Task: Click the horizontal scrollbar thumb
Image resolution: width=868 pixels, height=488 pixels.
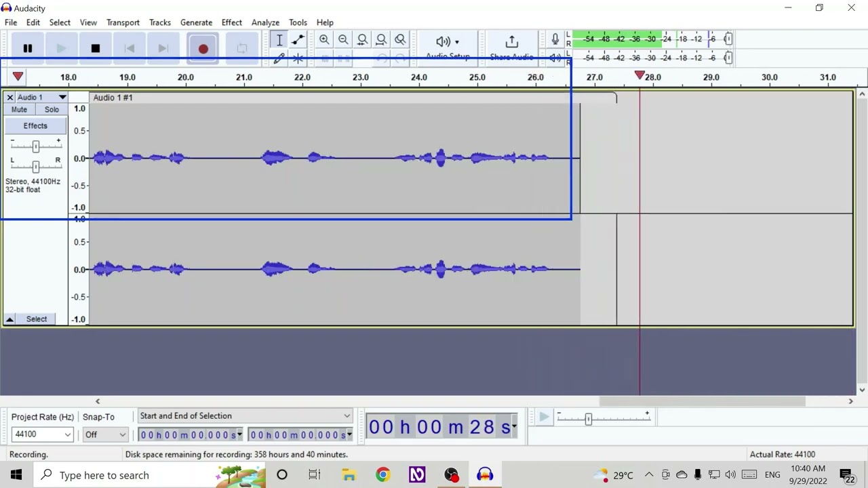Action: (x=702, y=401)
